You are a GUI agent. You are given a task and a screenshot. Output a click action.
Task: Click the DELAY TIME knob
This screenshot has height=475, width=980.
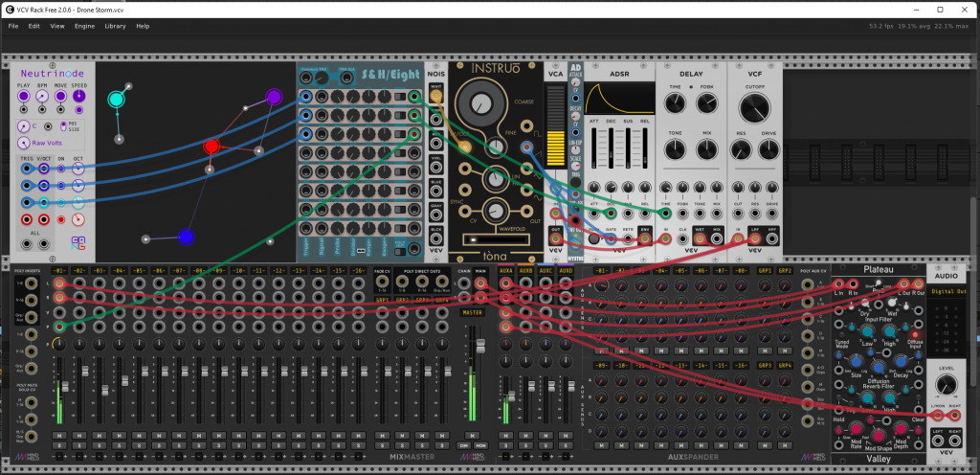(x=675, y=103)
